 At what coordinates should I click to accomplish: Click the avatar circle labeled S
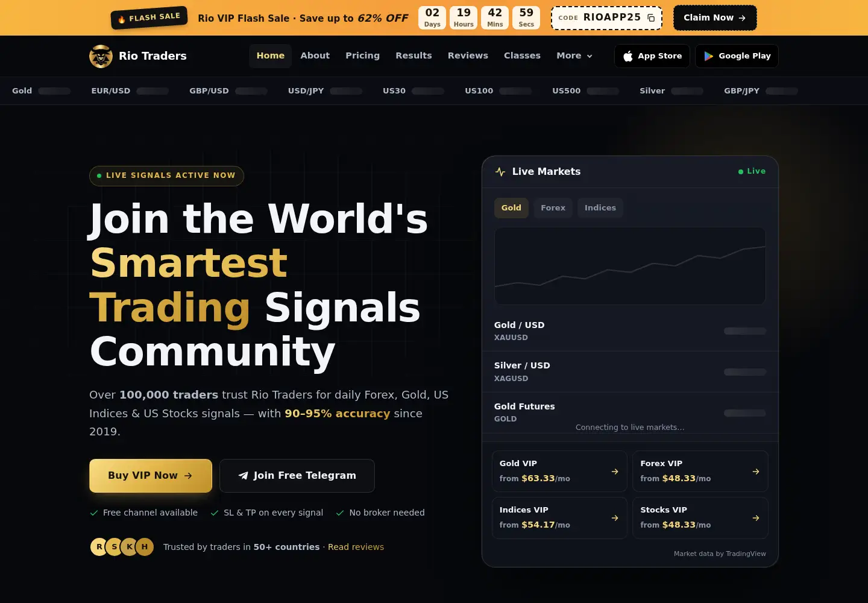[x=114, y=547]
